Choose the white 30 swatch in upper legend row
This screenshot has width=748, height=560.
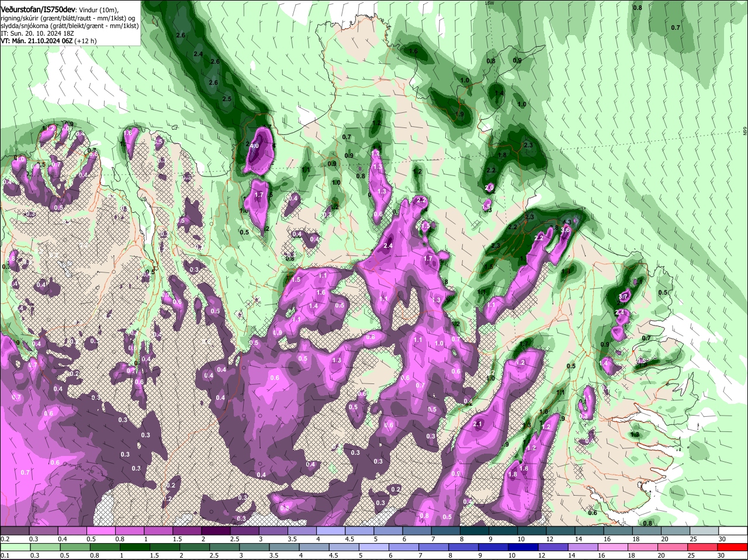click(x=733, y=530)
